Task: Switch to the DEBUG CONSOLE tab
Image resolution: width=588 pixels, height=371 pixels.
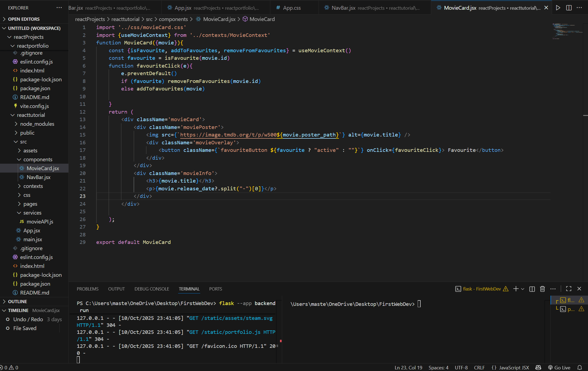Action: (152, 289)
